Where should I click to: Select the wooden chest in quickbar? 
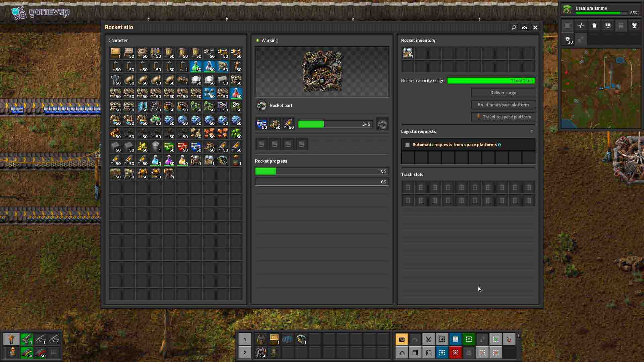coord(274,340)
